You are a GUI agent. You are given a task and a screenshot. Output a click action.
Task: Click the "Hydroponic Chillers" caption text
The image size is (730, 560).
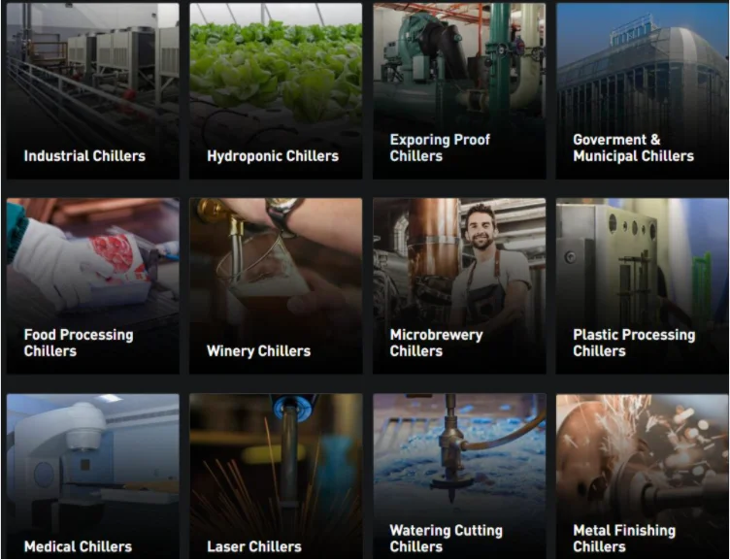273,156
